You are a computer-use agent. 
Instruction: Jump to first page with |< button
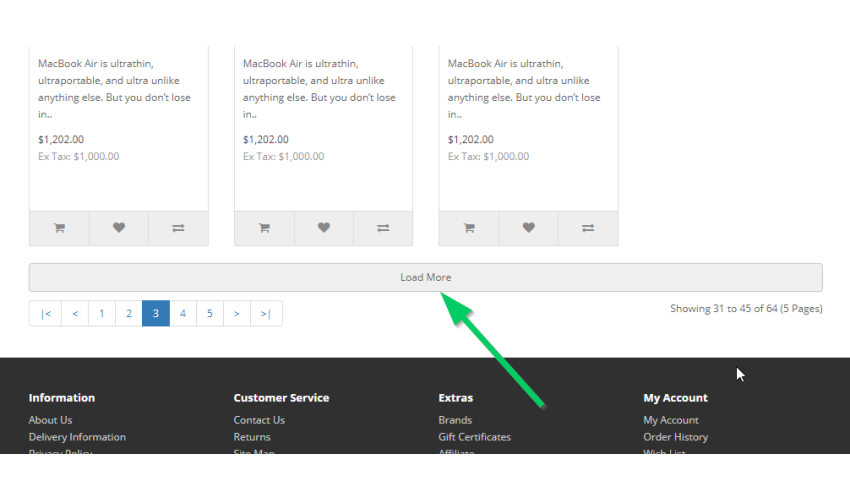[46, 313]
